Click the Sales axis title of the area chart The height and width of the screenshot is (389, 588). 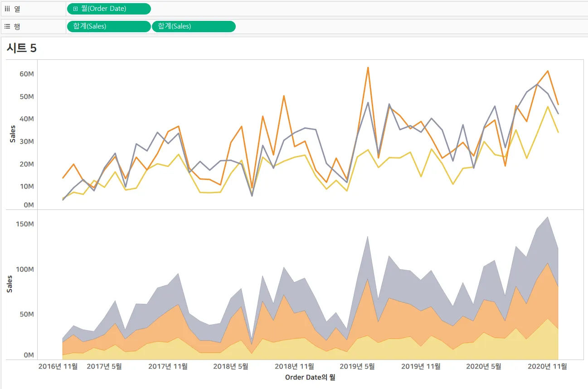click(x=10, y=284)
